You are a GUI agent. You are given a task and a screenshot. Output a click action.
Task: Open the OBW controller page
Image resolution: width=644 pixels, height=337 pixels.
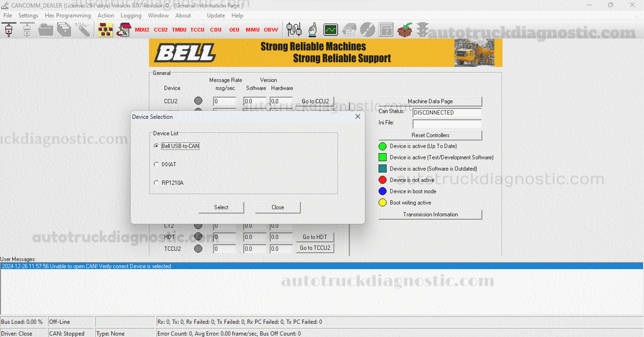click(x=271, y=30)
